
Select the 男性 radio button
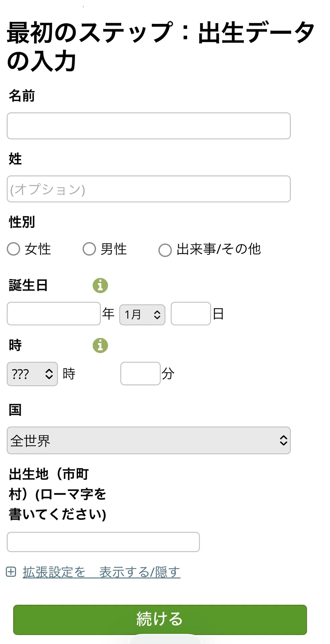pyautogui.click(x=89, y=249)
